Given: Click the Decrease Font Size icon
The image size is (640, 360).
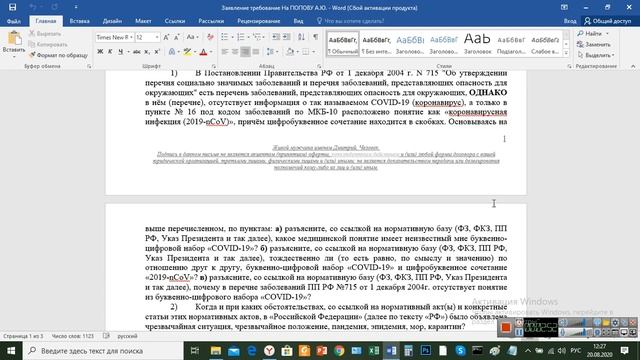Looking at the screenshot, I should 176,37.
